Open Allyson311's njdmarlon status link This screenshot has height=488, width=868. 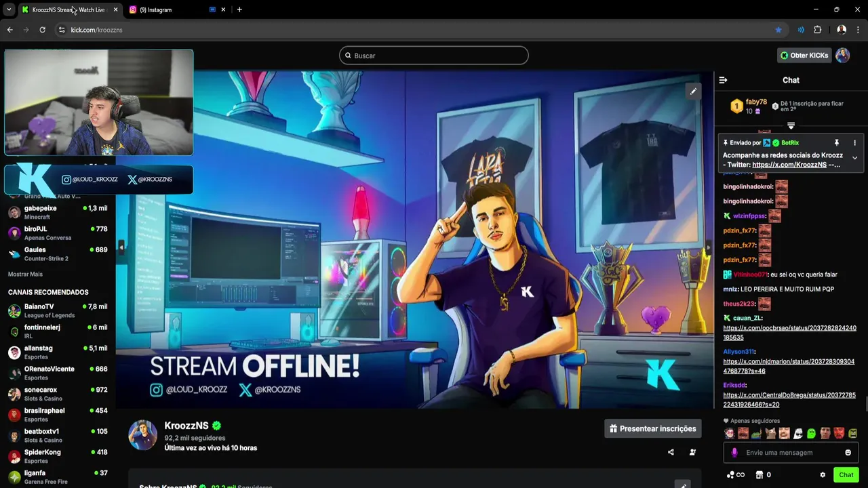tap(789, 367)
